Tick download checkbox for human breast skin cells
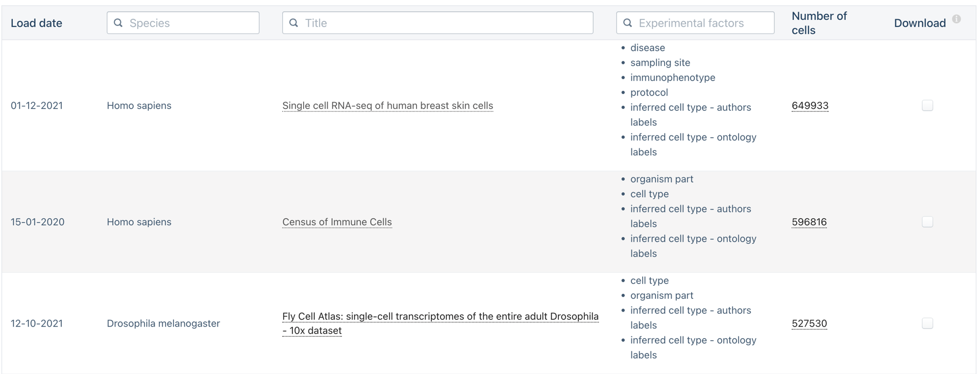 (x=927, y=106)
